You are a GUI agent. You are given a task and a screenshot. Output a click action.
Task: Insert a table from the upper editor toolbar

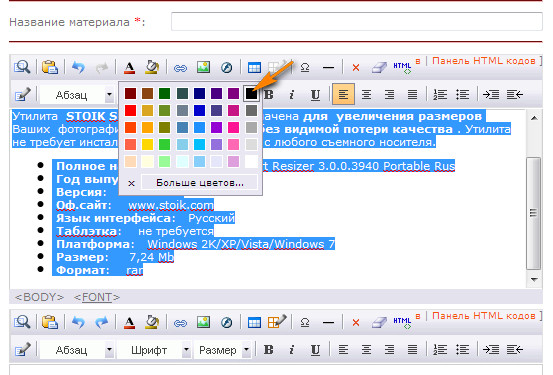[x=254, y=67]
